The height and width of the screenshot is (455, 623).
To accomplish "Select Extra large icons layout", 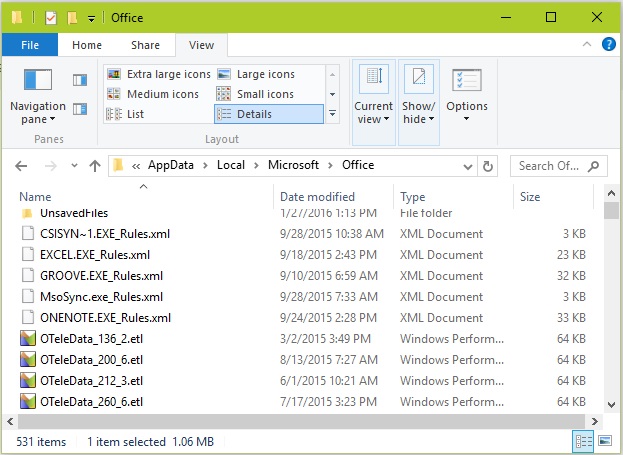I will (159, 74).
